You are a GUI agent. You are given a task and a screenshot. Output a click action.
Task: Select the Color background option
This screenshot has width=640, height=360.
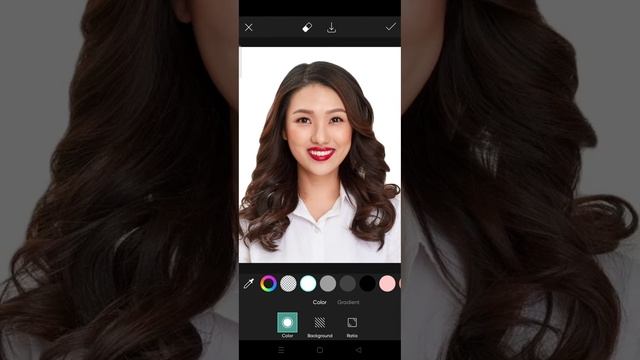(287, 325)
